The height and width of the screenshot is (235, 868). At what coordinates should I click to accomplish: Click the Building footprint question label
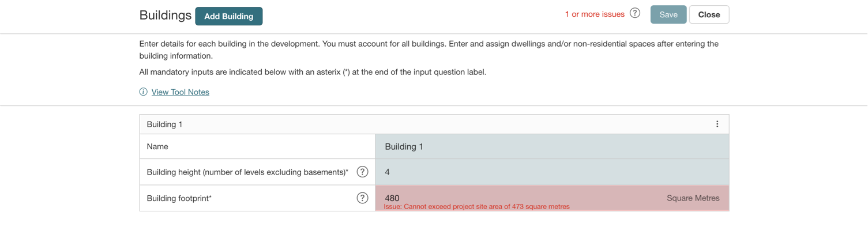pos(179,199)
